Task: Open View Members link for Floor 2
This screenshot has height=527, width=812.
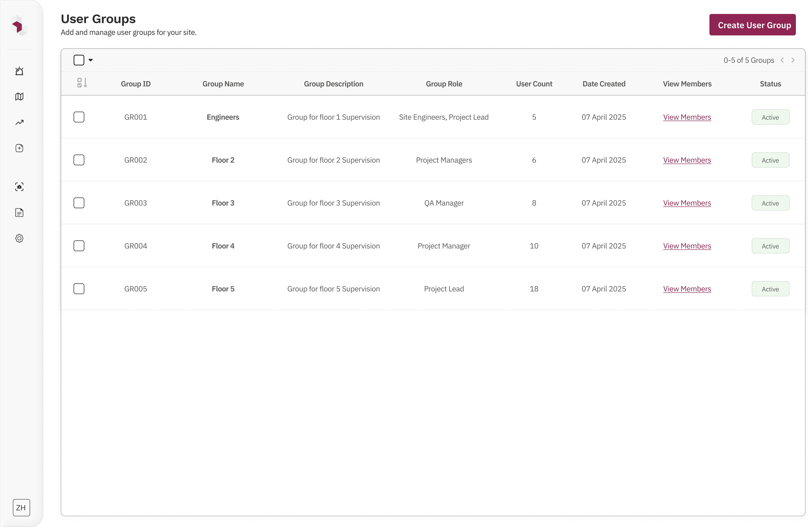Action: click(687, 160)
